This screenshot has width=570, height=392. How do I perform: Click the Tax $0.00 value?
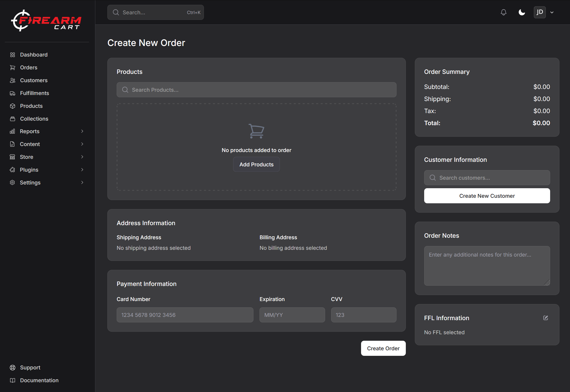542,111
